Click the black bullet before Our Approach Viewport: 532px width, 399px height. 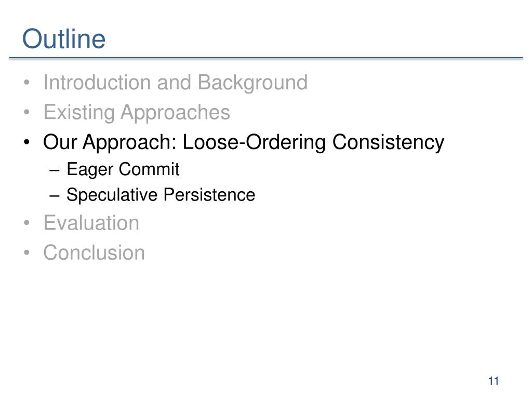[27, 142]
